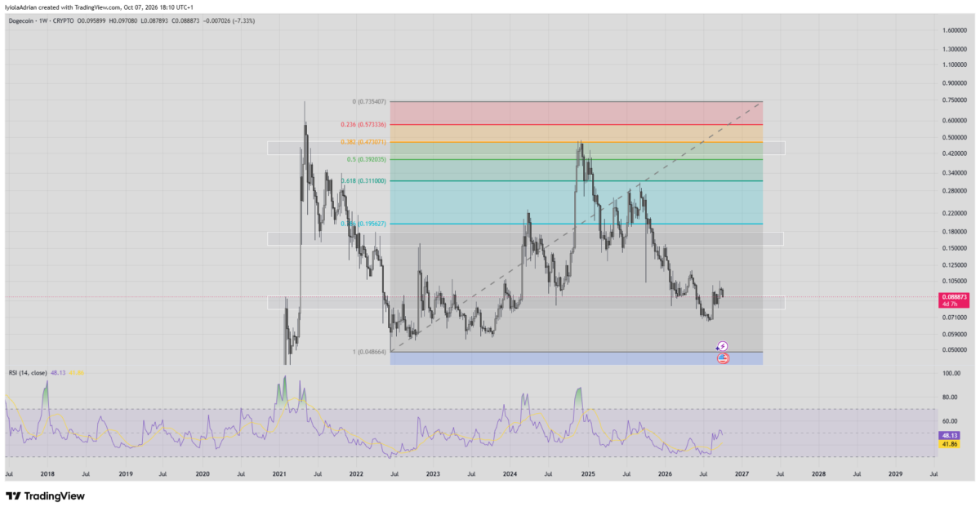This screenshot has height=511, width=980.
Task: Click the 2028 time axis label
Action: (818, 473)
